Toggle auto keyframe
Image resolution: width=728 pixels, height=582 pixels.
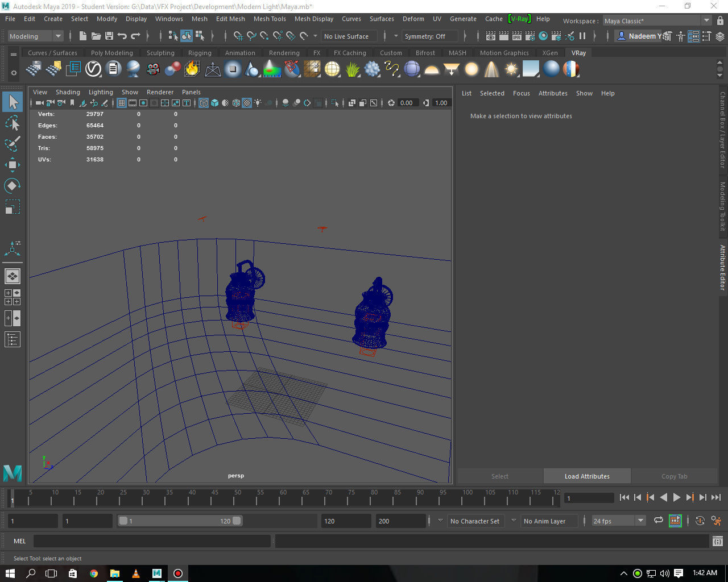click(700, 521)
